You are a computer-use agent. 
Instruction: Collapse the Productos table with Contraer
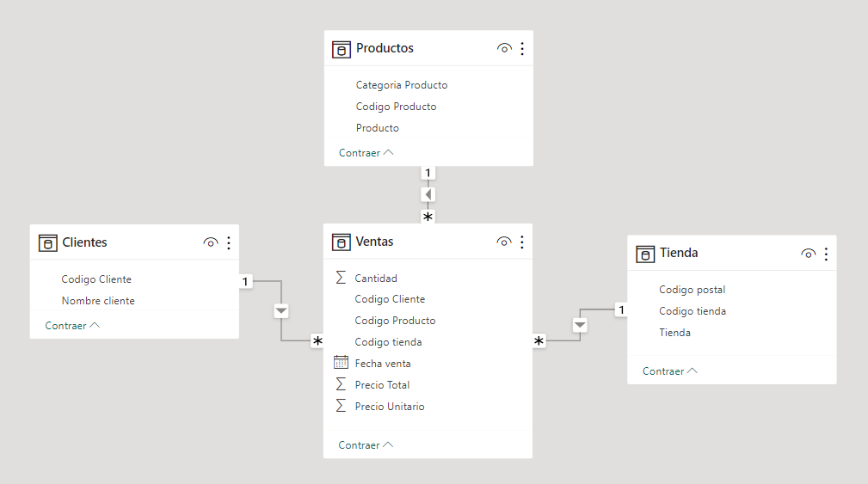click(x=366, y=153)
